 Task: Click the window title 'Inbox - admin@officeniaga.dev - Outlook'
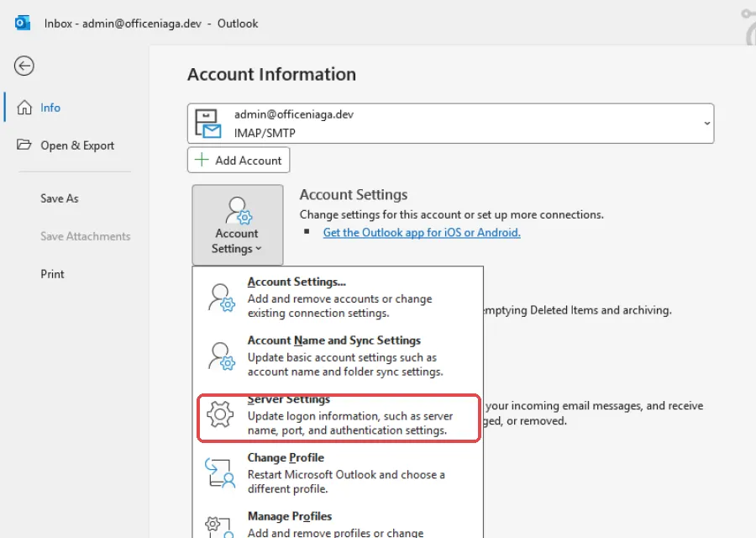click(151, 24)
